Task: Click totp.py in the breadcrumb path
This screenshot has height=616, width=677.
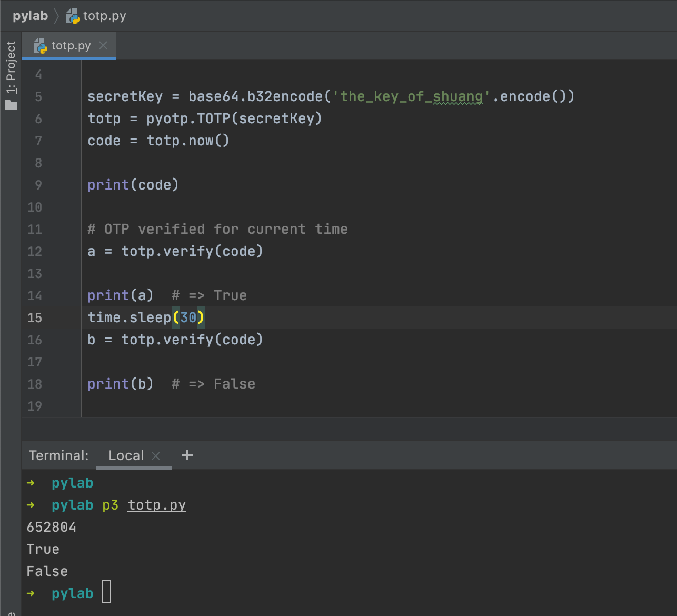Action: tap(104, 16)
